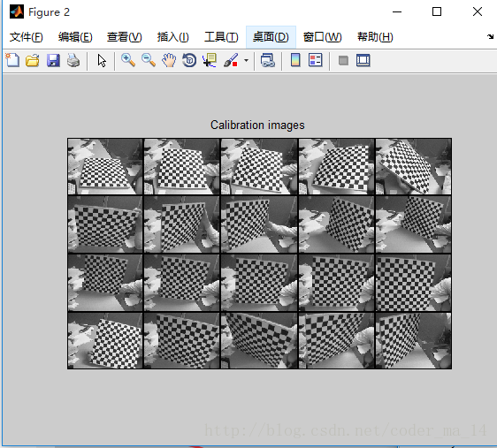Insert a colorbar from the toolbar
The width and height of the screenshot is (497, 448).
tap(295, 60)
